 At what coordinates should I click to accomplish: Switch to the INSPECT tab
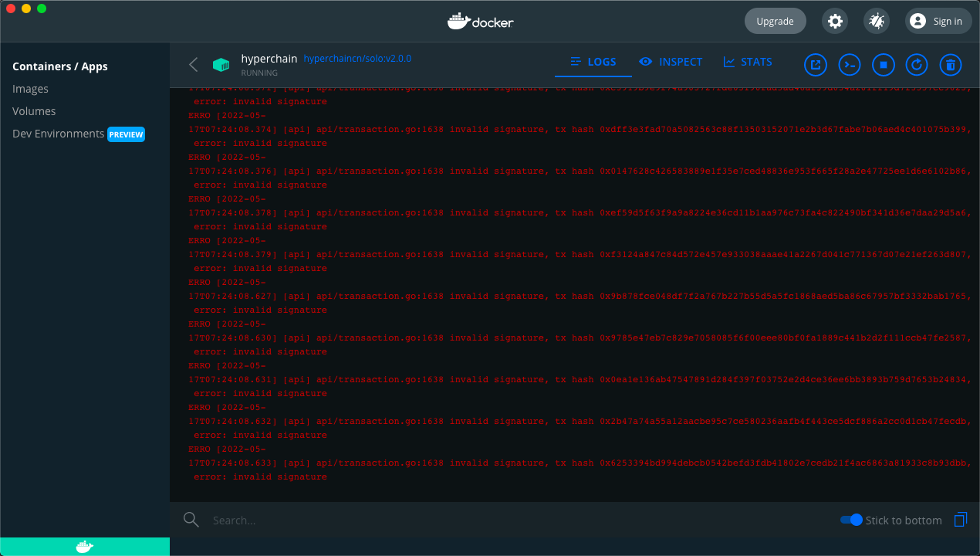[671, 62]
